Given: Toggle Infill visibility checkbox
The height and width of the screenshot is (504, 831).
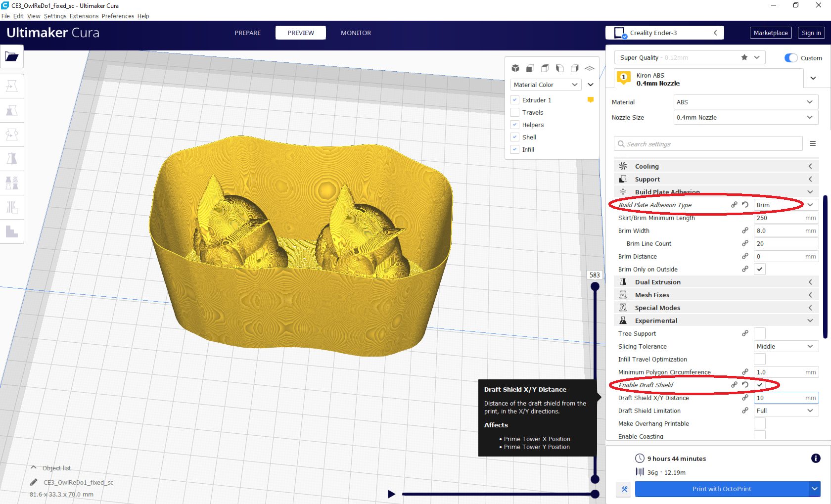Looking at the screenshot, I should (x=515, y=149).
